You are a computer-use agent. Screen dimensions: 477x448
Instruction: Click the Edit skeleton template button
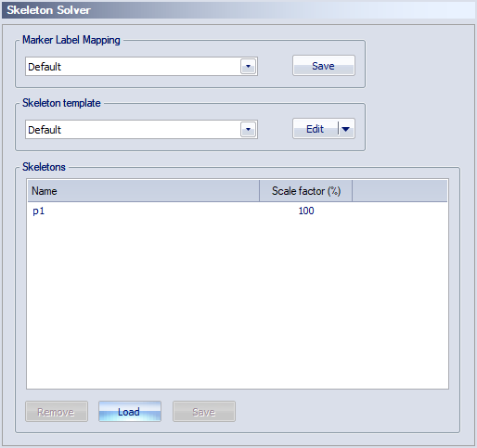(x=316, y=129)
